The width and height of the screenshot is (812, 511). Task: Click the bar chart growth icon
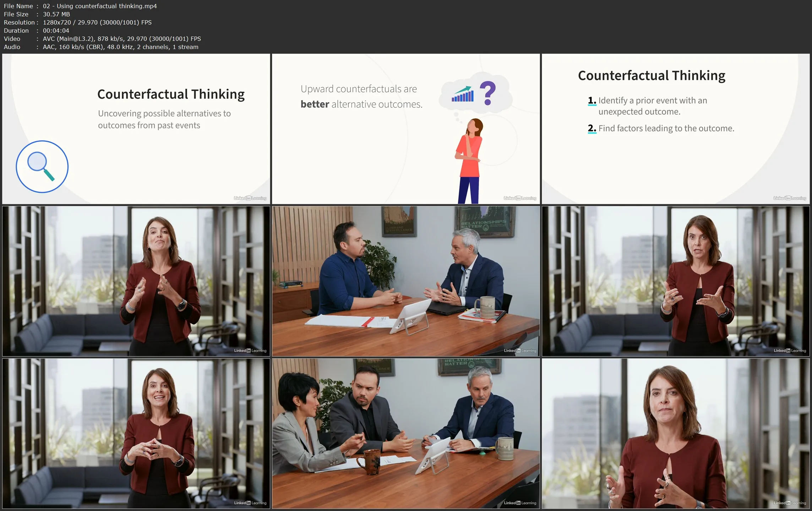click(462, 94)
